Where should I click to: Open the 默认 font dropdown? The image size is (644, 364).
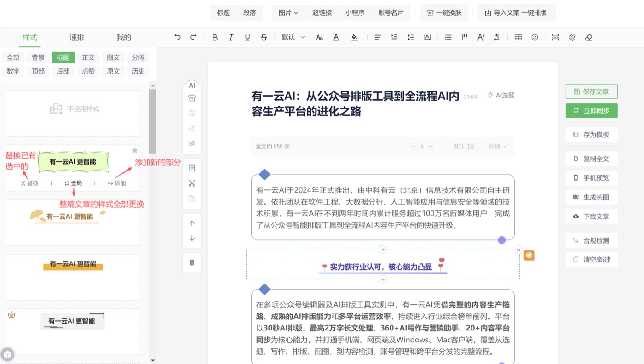(293, 38)
